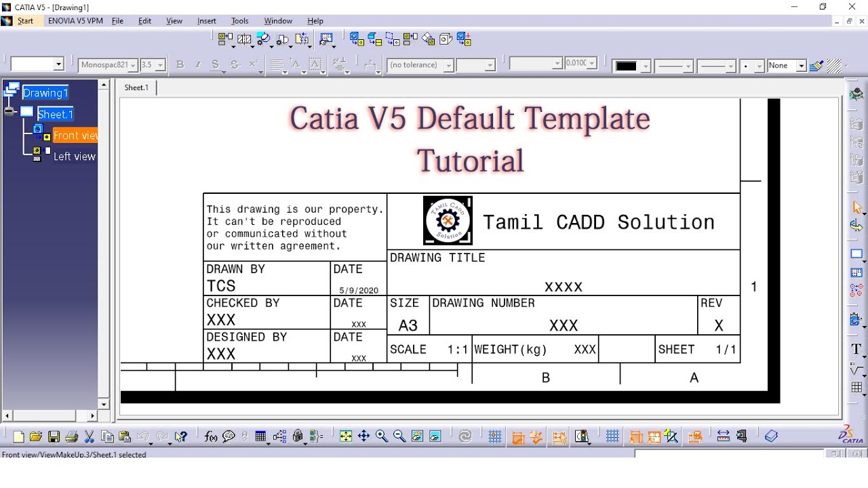Image resolution: width=868 pixels, height=488 pixels.
Task: Click the Copy icon
Action: (x=107, y=436)
